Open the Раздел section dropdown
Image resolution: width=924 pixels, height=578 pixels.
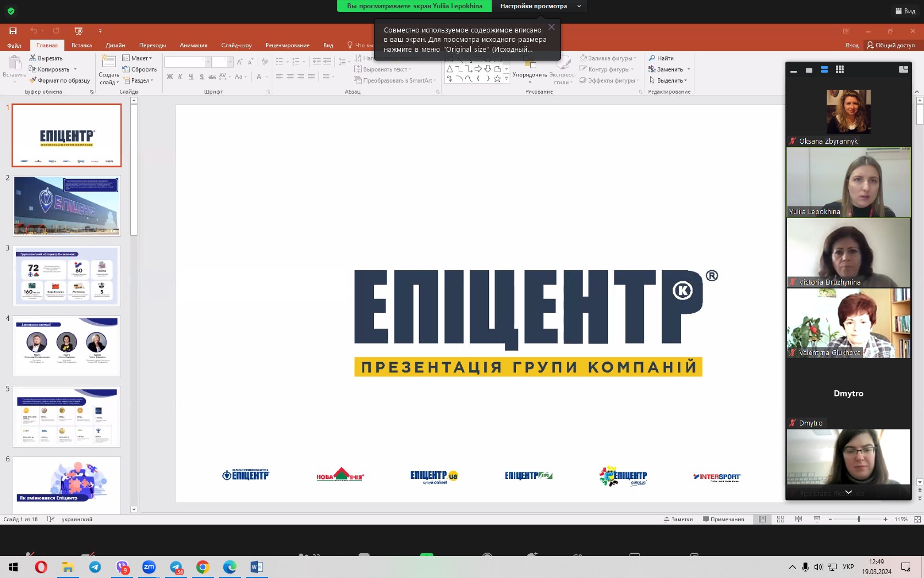(x=138, y=80)
